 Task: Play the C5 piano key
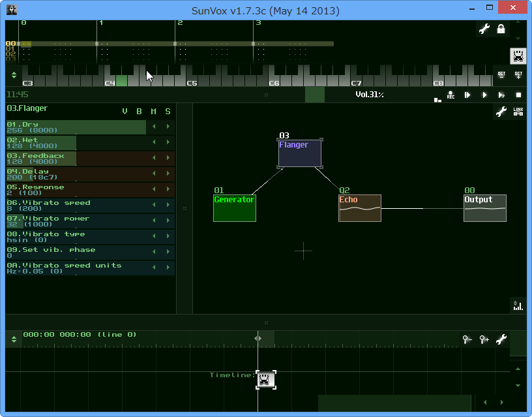(192, 81)
